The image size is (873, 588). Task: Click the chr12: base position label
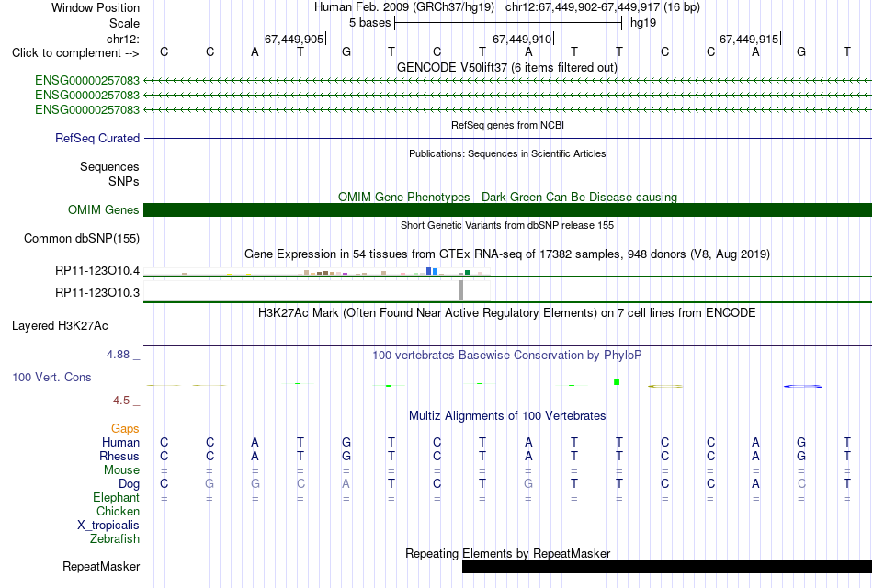click(122, 39)
